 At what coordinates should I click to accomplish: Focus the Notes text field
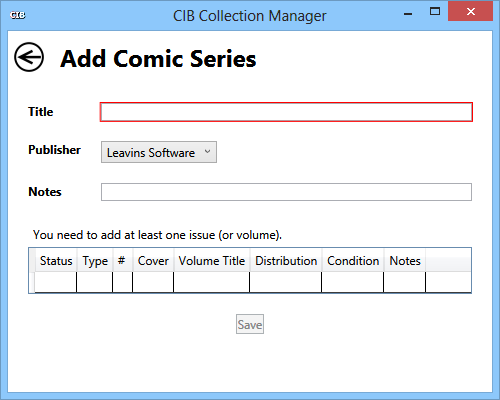[286, 192]
